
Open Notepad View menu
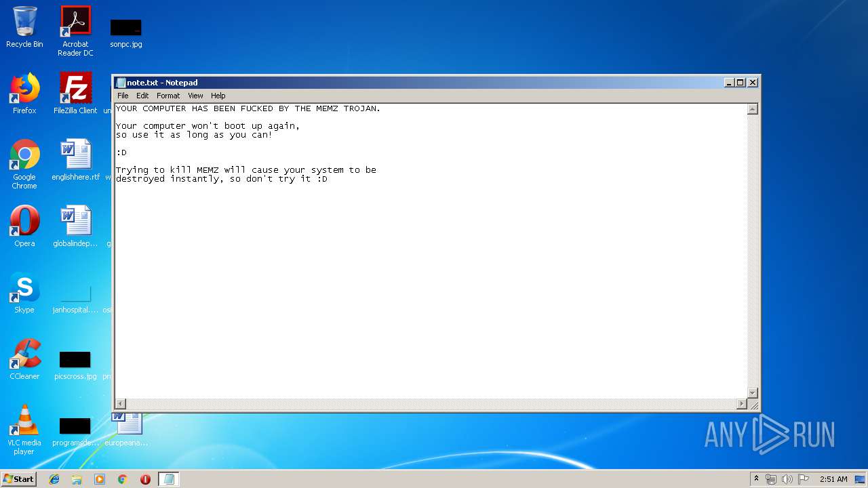pyautogui.click(x=195, y=96)
